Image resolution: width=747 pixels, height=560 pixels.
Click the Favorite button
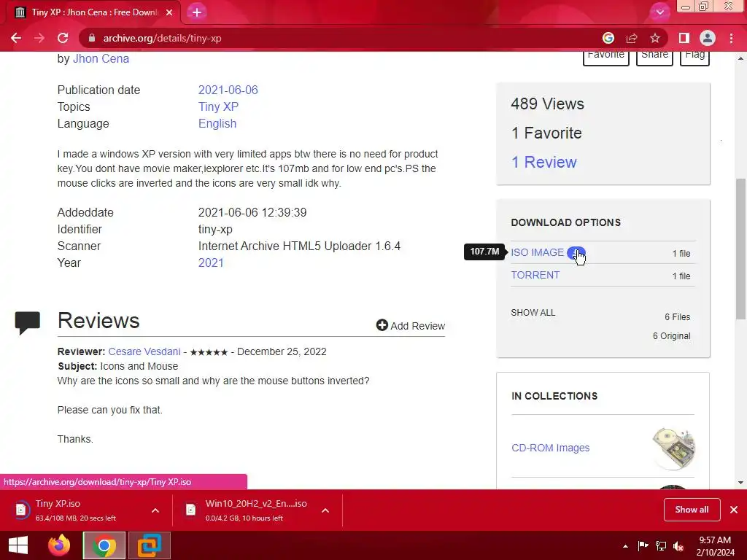click(x=606, y=56)
